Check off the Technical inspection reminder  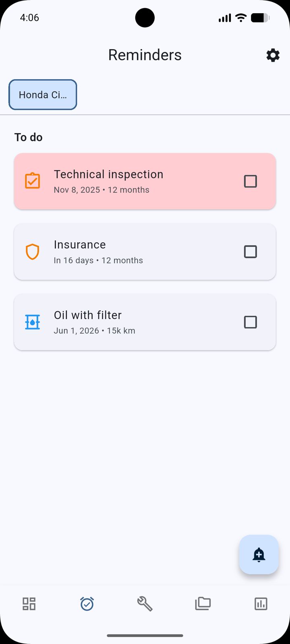251,181
